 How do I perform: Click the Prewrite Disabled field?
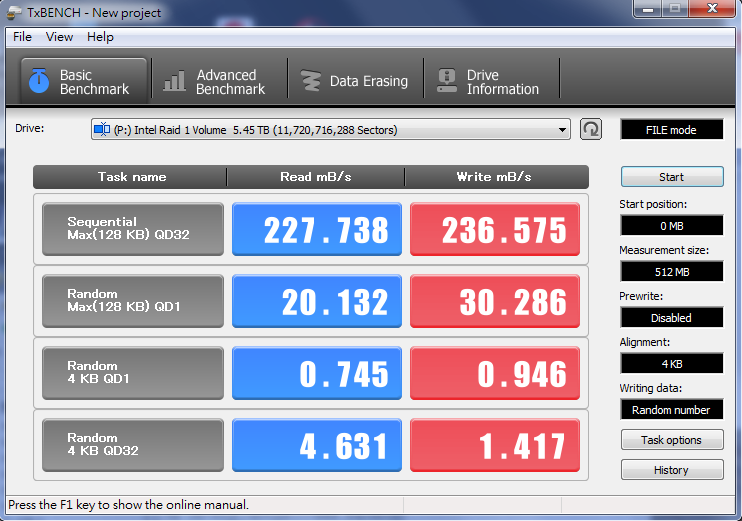tap(672, 318)
